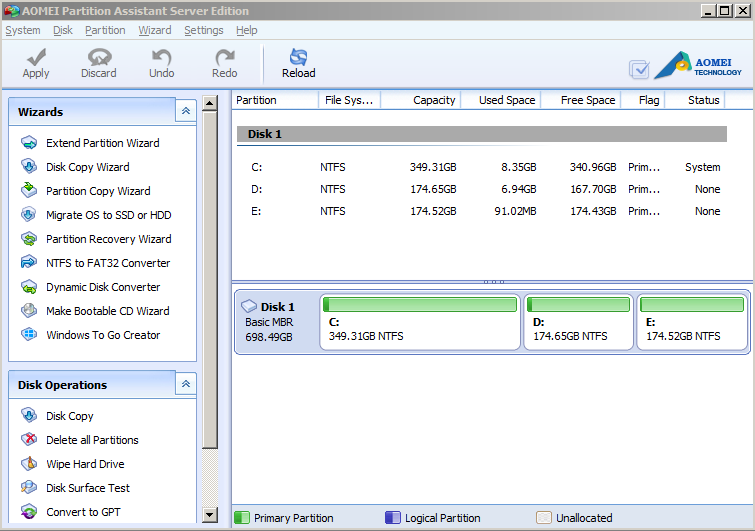
Task: Click the Discard toolbar icon
Action: (x=99, y=57)
